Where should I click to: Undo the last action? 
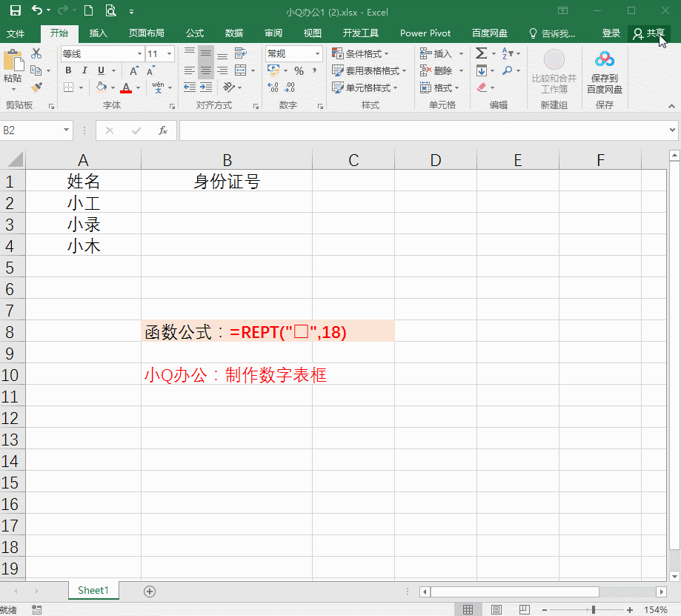[37, 10]
